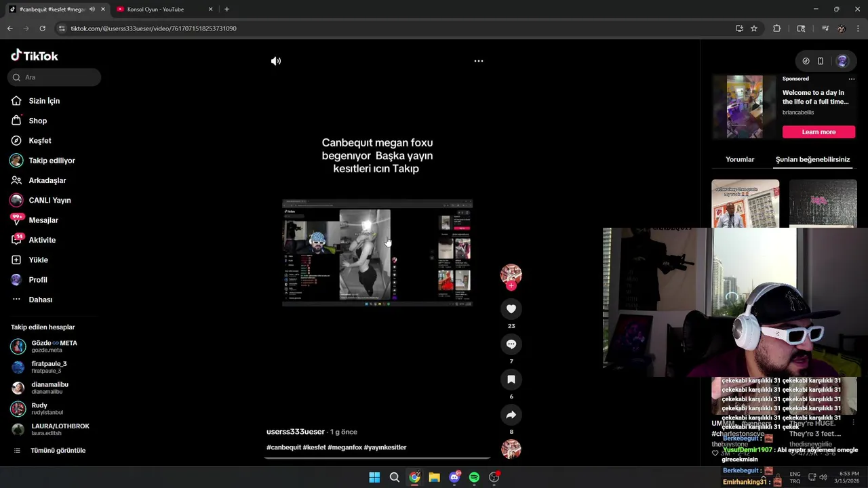The height and width of the screenshot is (488, 868).
Task: Open Profil page
Action: click(38, 280)
